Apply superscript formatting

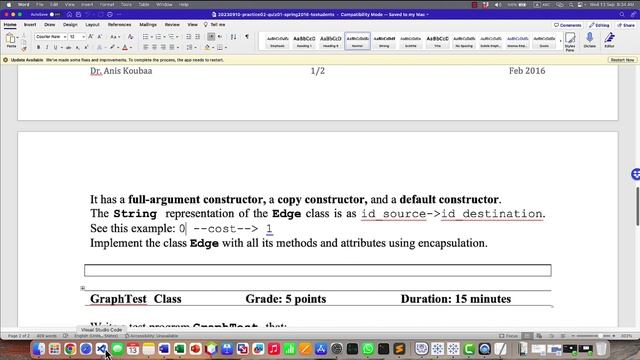pos(86,48)
